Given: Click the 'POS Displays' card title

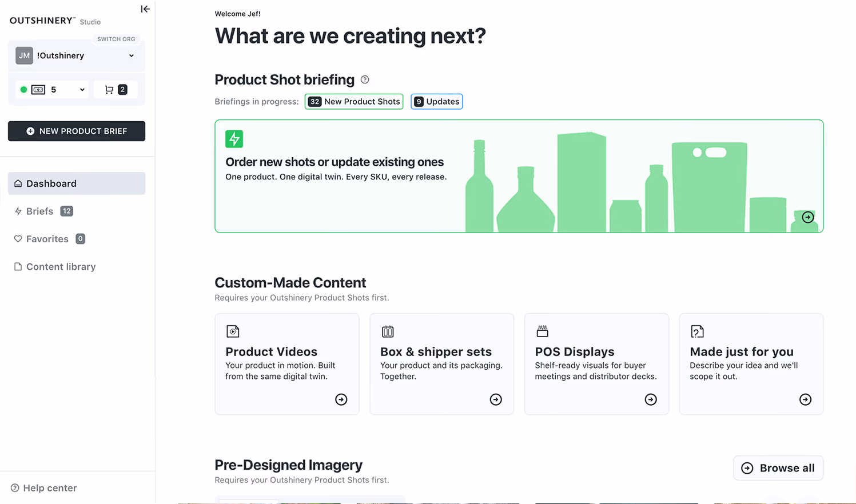Looking at the screenshot, I should (x=575, y=352).
